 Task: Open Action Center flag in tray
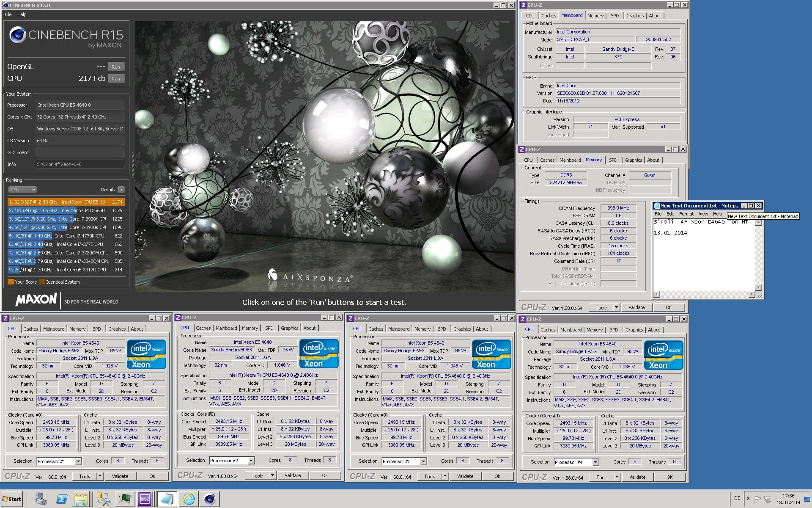click(757, 499)
